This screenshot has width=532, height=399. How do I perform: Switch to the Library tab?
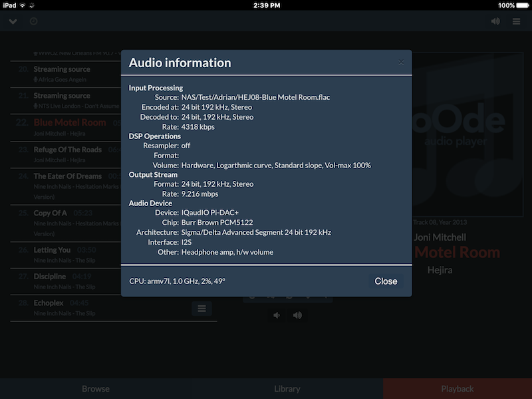pyautogui.click(x=287, y=389)
